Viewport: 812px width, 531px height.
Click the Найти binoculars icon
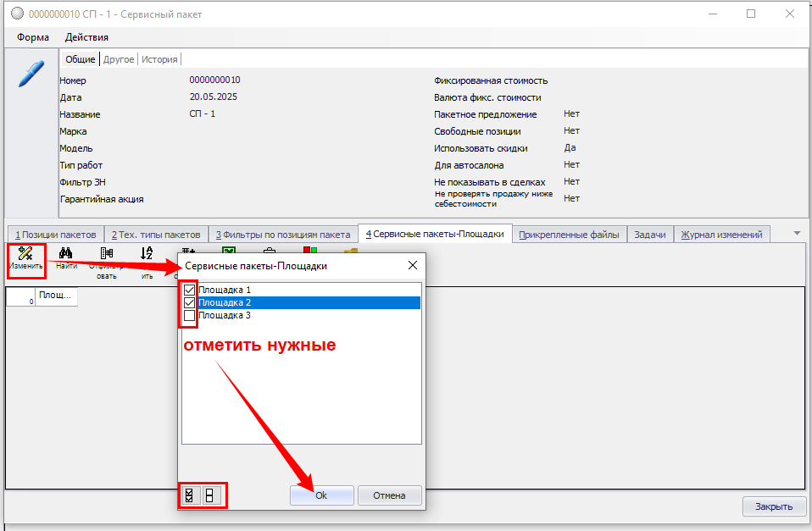65,252
